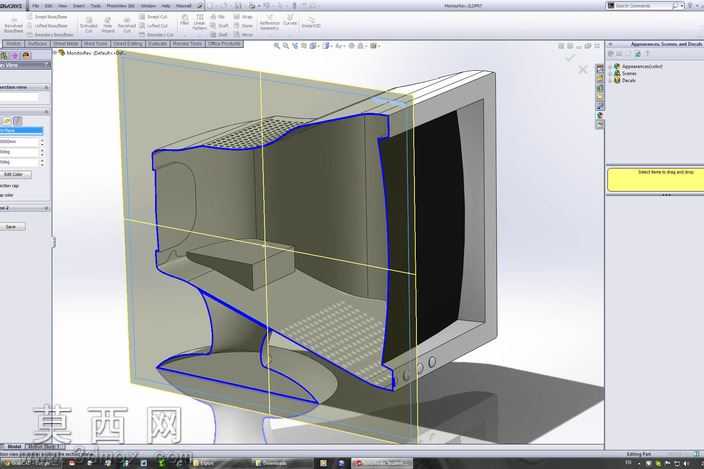Click the Shell feature tool
Viewport: 704px width, 469px height.
(x=219, y=35)
